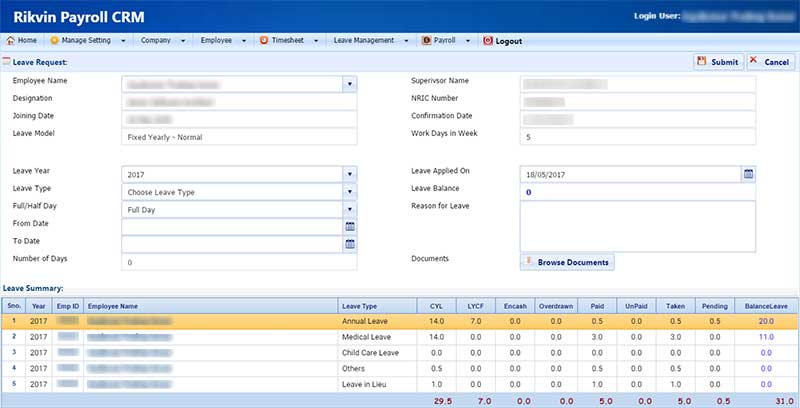Viewport: 800px width, 408px height.
Task: Sort by the Overdrawn column header
Action: pos(556,306)
